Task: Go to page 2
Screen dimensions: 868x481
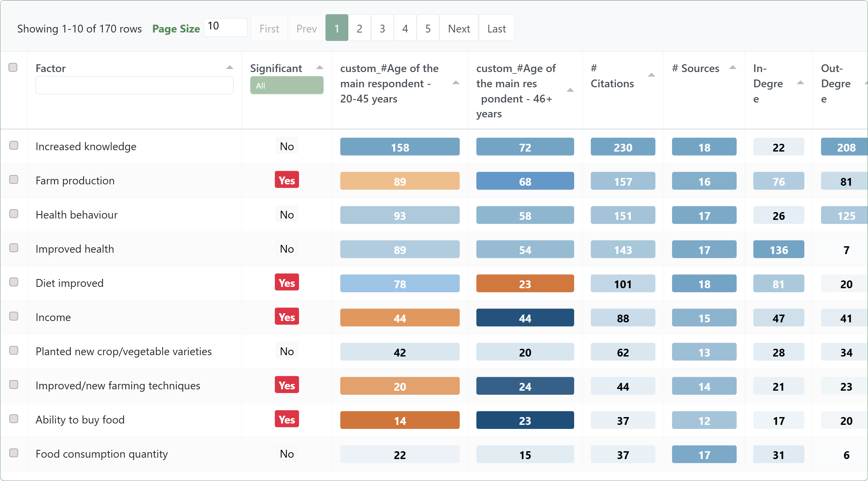Action: click(x=359, y=28)
